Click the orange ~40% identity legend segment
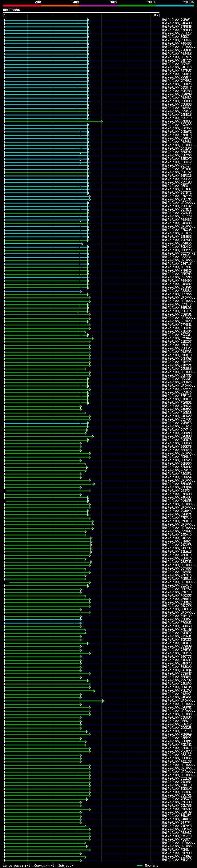Screen dimensions: 197x868 point(61,6)
